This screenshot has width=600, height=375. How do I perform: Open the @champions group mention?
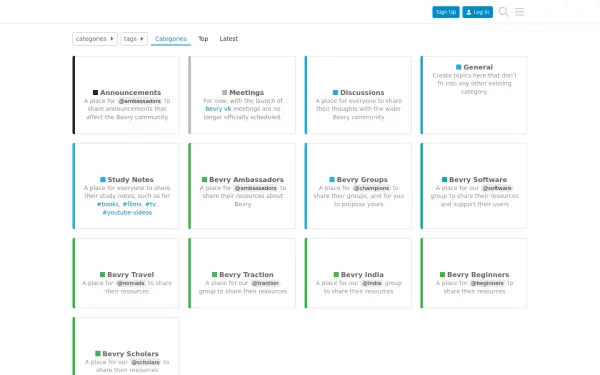pos(371,188)
